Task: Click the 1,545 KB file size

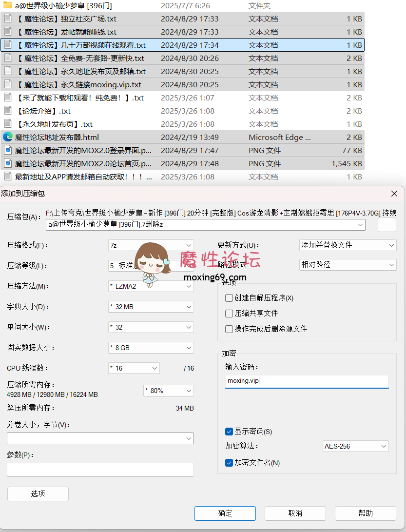Action: (347, 164)
